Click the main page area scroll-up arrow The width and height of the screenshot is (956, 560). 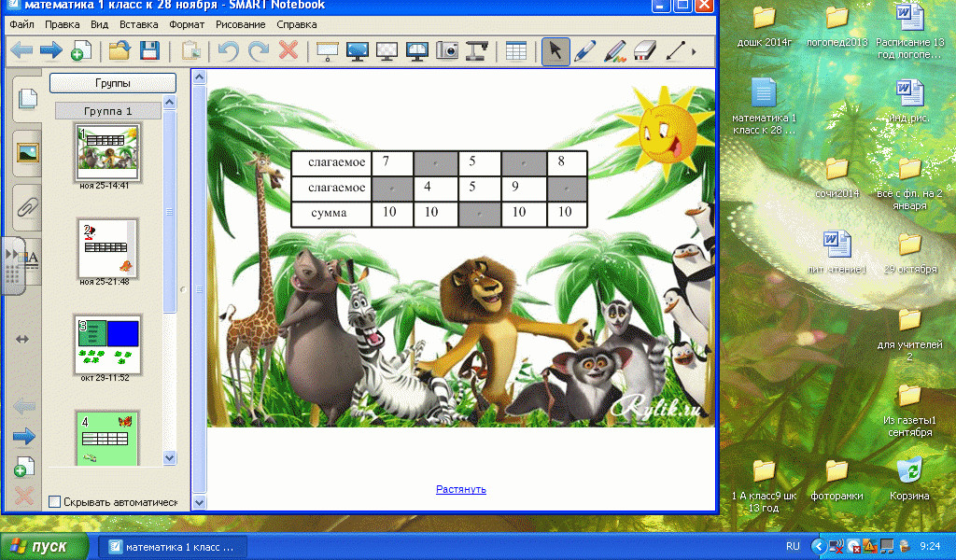[x=199, y=77]
